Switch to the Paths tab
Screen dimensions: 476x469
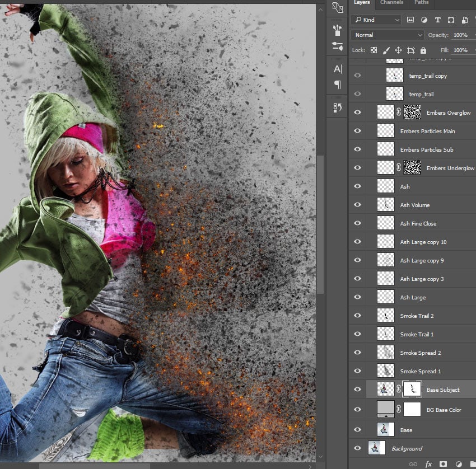tap(421, 3)
